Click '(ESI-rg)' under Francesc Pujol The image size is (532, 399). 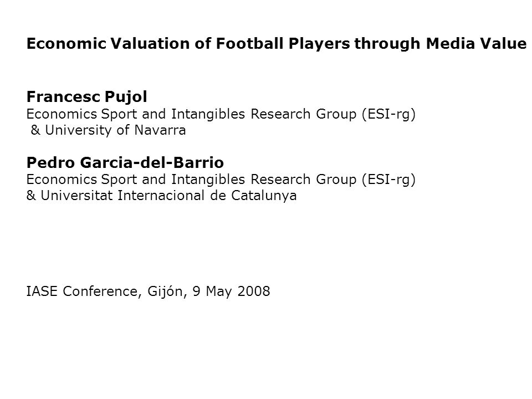point(388,114)
